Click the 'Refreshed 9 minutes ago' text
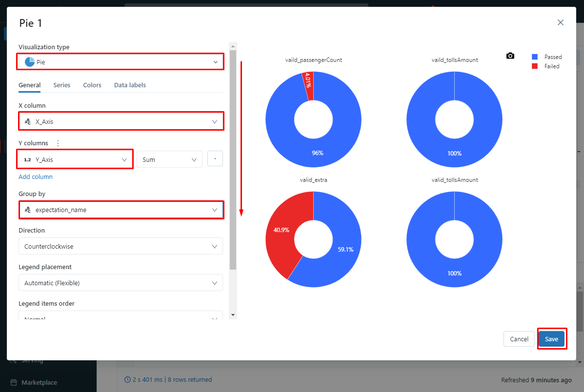Image resolution: width=584 pixels, height=392 pixels. [x=536, y=380]
